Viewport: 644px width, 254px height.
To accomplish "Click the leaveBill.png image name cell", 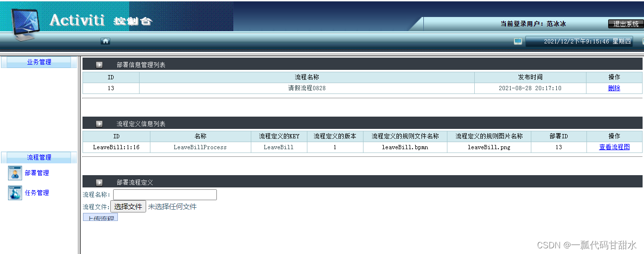I will tap(489, 147).
